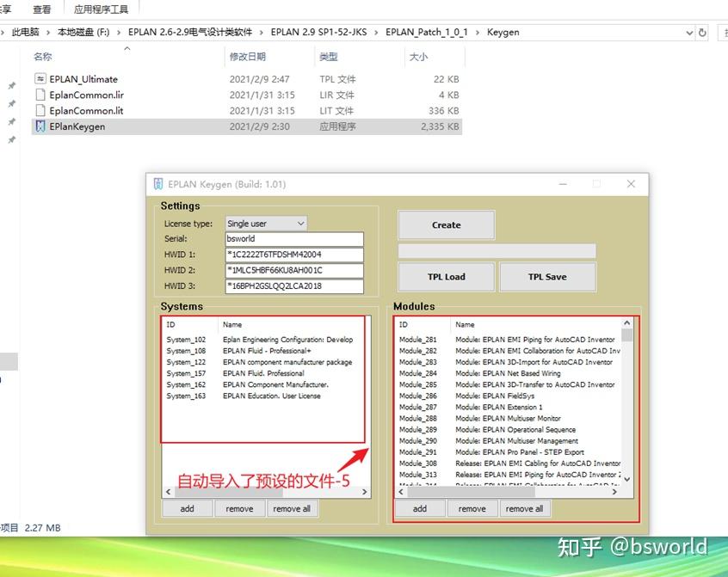Select Module_308 EMI Cabling release row
The width and height of the screenshot is (728, 577).
coord(509,463)
